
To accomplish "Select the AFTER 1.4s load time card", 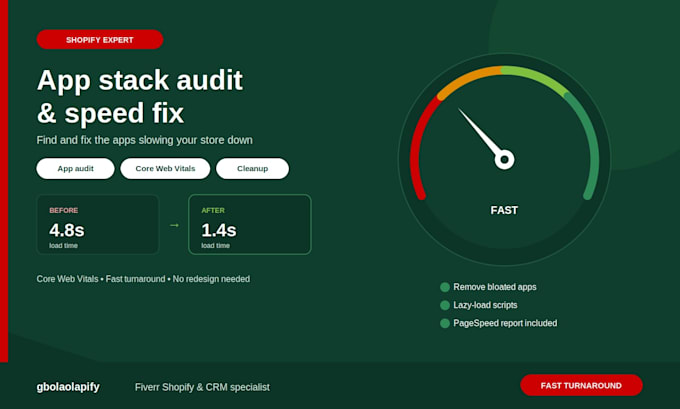I will pos(250,224).
